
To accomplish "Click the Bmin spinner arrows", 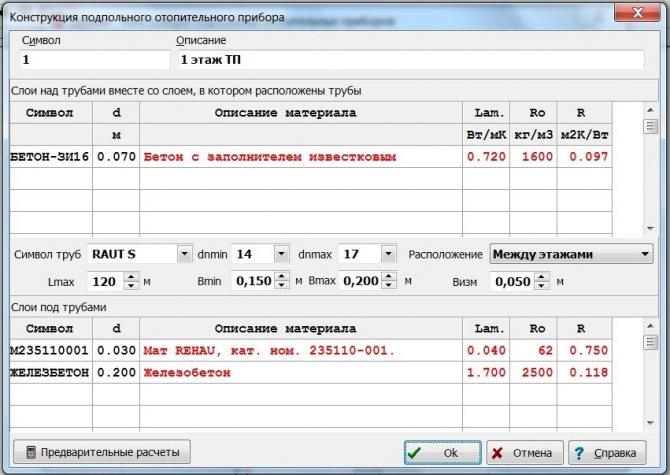I will point(281,282).
